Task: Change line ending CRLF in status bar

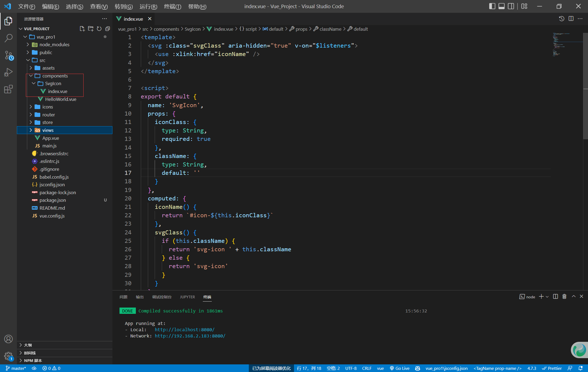Action: pos(367,368)
